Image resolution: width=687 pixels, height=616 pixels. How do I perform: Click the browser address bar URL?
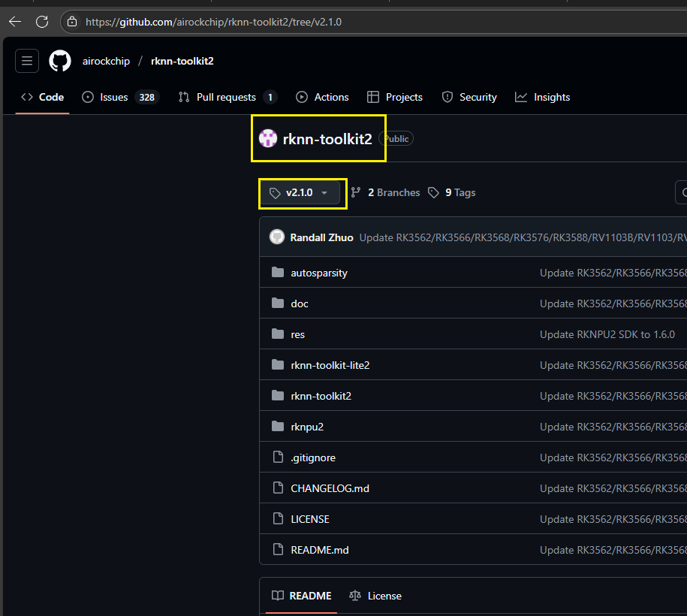213,22
